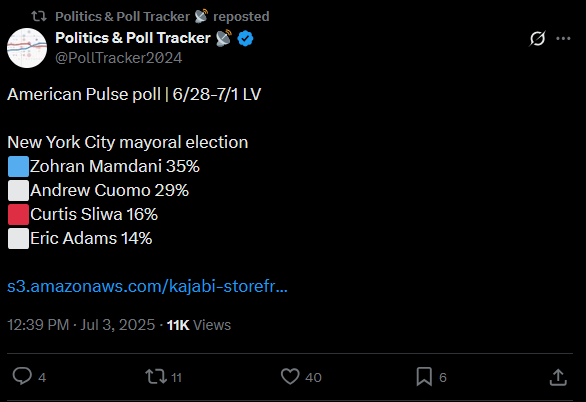Image resolution: width=586 pixels, height=402 pixels.
Task: Click the blue square beside Zohran Mamdani
Action: tap(18, 166)
